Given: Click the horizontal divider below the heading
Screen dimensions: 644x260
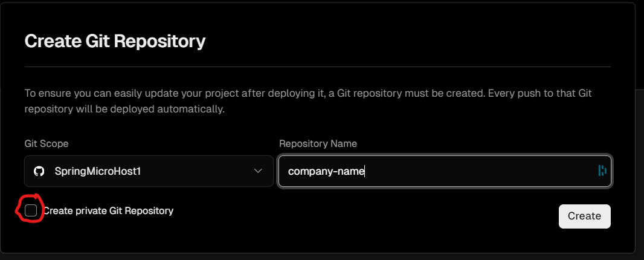Looking at the screenshot, I should point(317,66).
